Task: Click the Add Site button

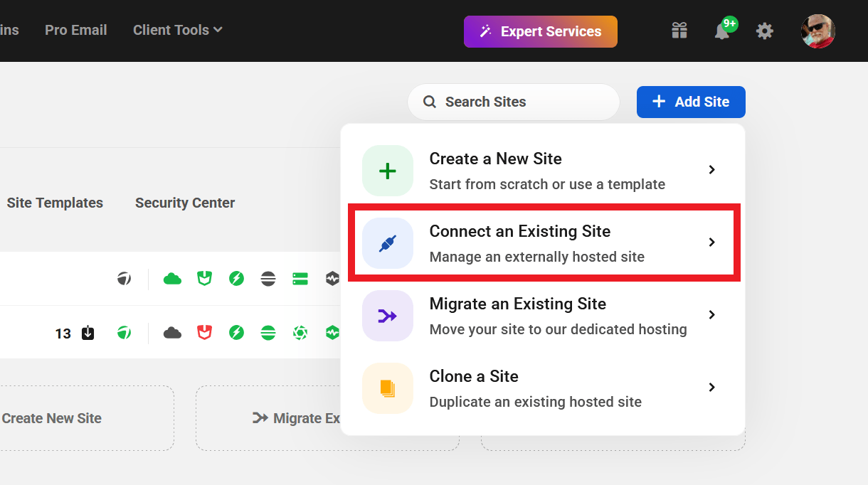Action: pyautogui.click(x=690, y=102)
